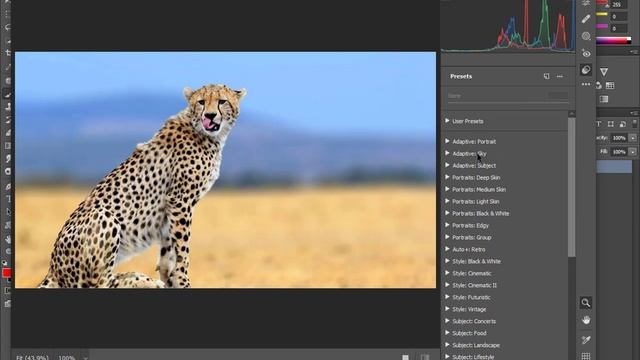This screenshot has width=640, height=360.
Task: Click the magenta color slider bar
Action: [602, 26]
